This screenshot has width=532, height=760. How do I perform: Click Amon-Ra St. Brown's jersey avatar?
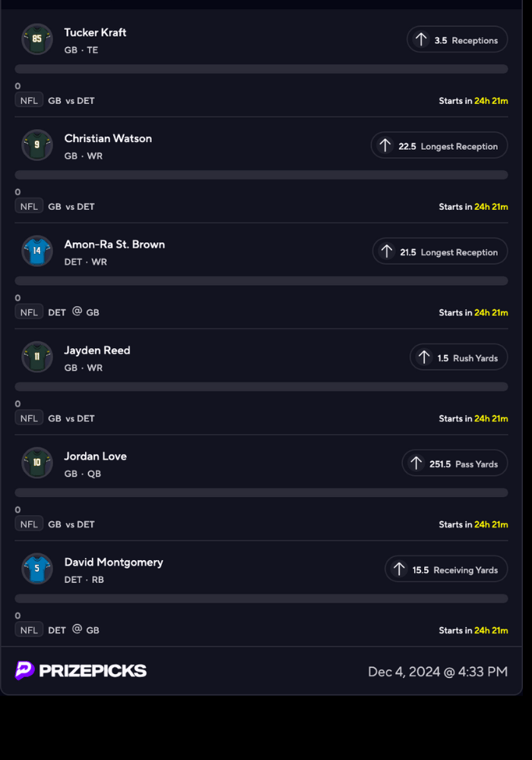click(x=37, y=251)
